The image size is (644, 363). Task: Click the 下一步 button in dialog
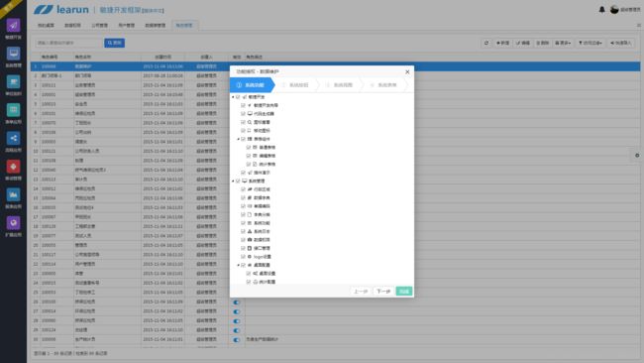click(x=383, y=291)
